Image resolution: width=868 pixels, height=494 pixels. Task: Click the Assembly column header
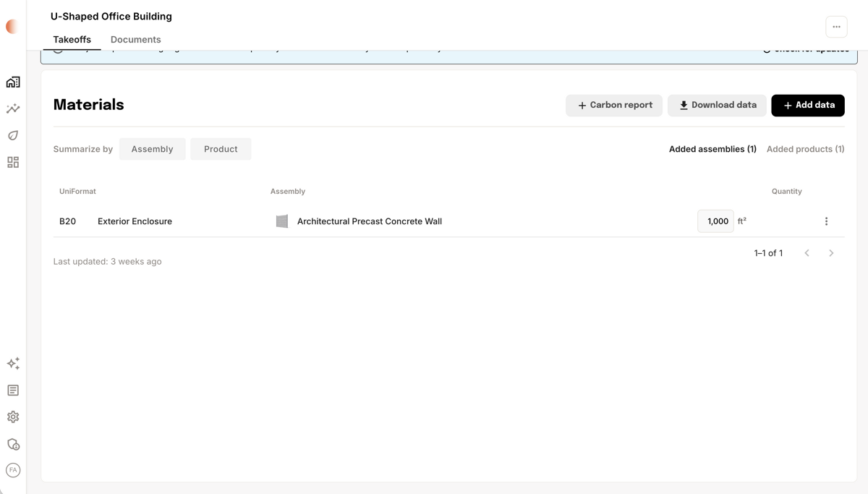(x=288, y=192)
